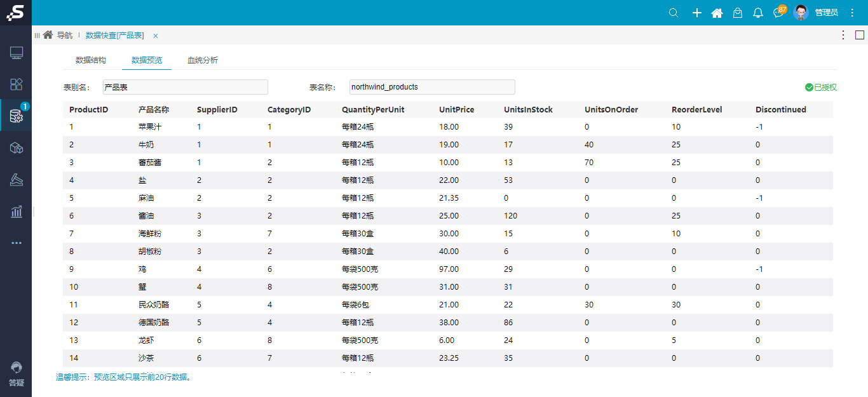Open the notification bell icon
The width and height of the screenshot is (868, 397).
click(x=758, y=13)
